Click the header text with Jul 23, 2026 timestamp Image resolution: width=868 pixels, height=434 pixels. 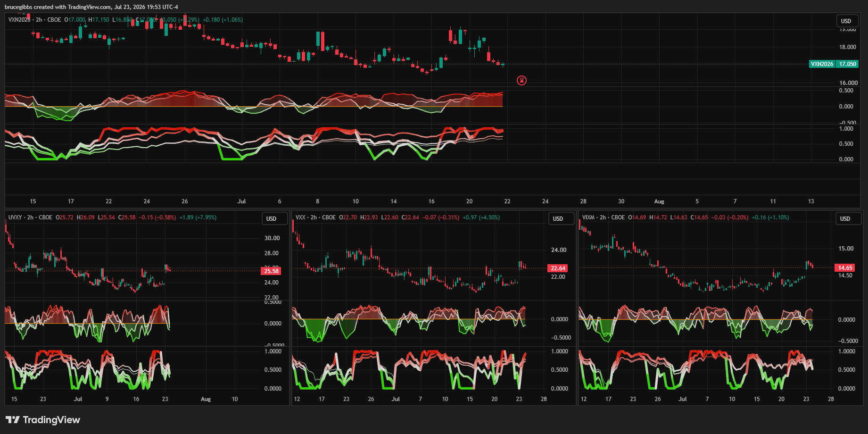(x=91, y=7)
